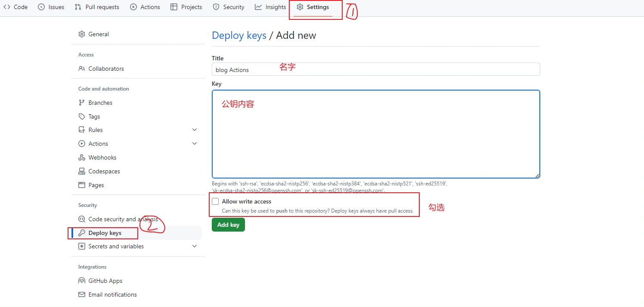Click the Issues circle-dot icon

tap(41, 7)
